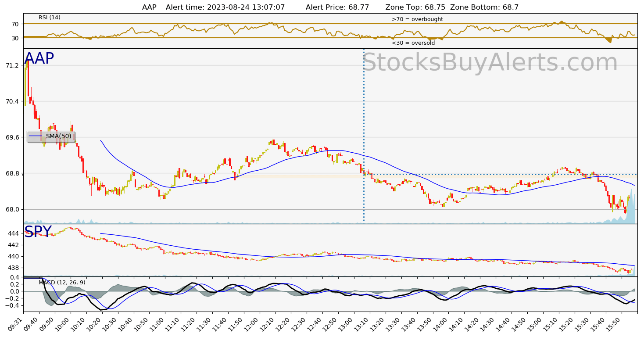Click the 15:30 time axis label
The height and width of the screenshot is (337, 644).
[581, 325]
